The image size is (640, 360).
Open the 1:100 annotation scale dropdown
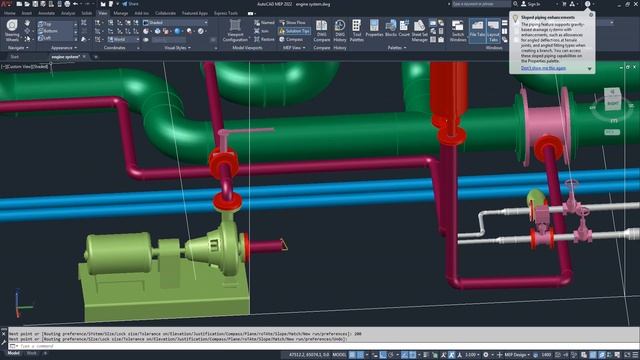pyautogui.click(x=472, y=355)
